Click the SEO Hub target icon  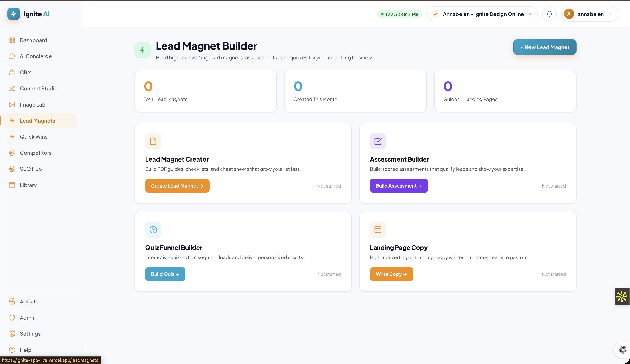12,169
